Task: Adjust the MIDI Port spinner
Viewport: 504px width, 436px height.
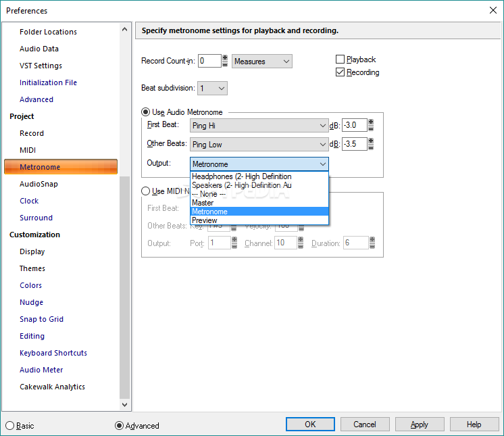Action: [x=234, y=243]
